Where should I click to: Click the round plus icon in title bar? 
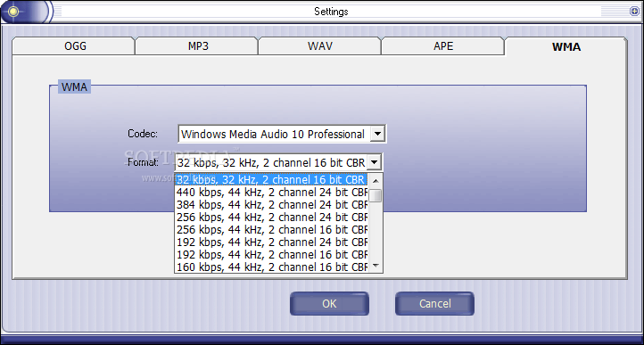tap(634, 12)
